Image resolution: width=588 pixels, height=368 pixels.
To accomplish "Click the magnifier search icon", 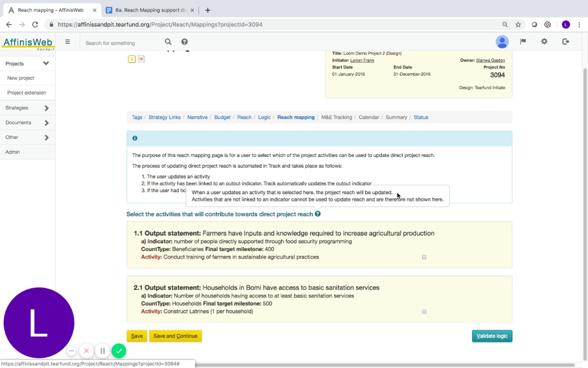I will pos(168,42).
